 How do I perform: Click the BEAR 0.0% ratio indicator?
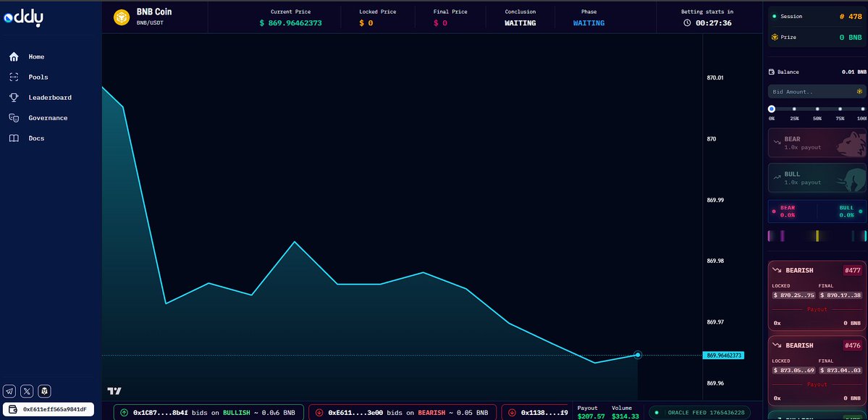[x=787, y=211]
